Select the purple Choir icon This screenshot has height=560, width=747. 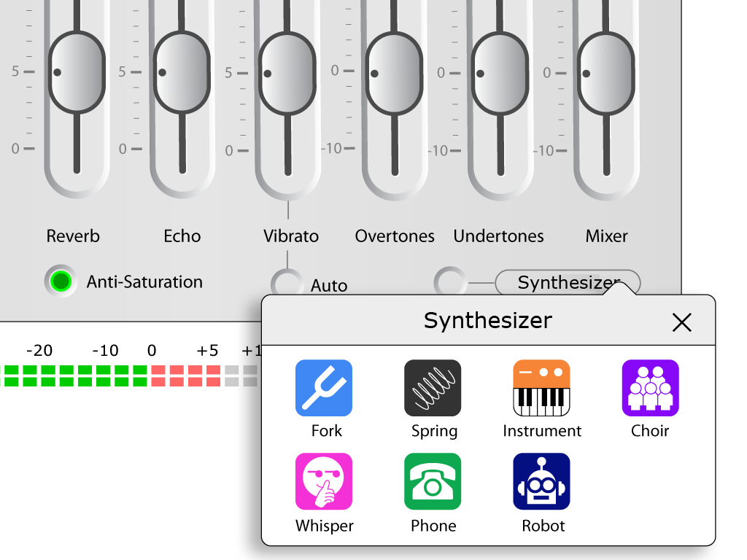click(650, 388)
